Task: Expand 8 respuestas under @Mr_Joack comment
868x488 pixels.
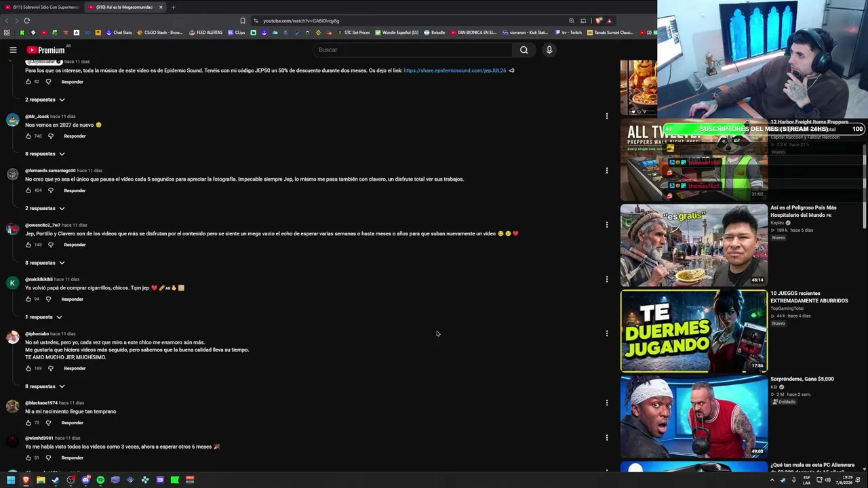Action: [x=45, y=154]
